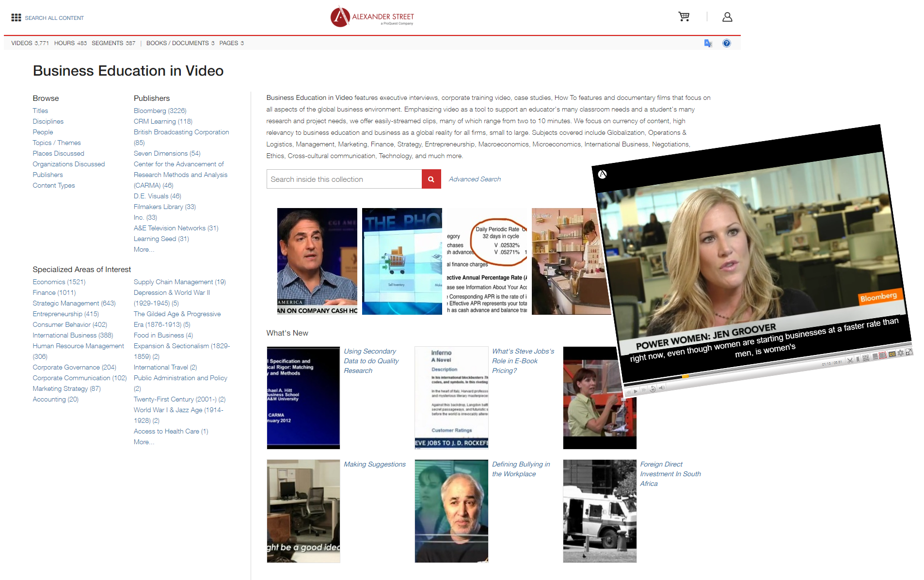Expand More publishers link
This screenshot has width=924, height=580.
(144, 249)
